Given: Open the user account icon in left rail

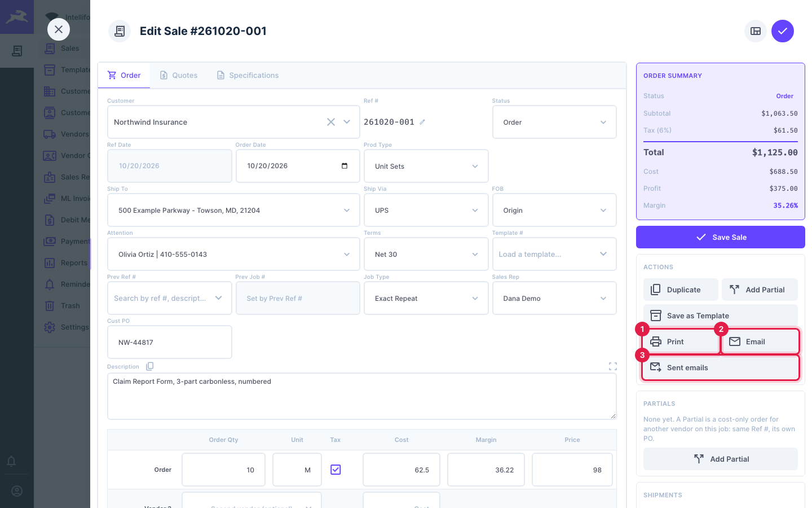Looking at the screenshot, I should 17,491.
